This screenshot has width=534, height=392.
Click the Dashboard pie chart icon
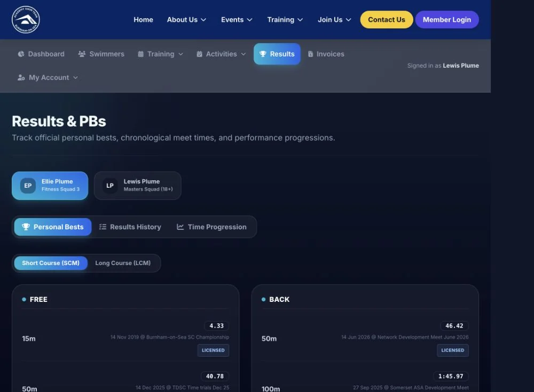click(x=21, y=54)
